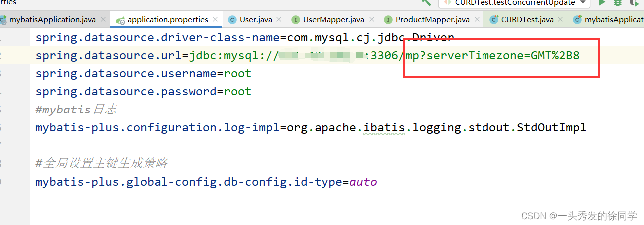Click the '#mybatis日志' comment line
644x225 pixels.
click(x=76, y=110)
